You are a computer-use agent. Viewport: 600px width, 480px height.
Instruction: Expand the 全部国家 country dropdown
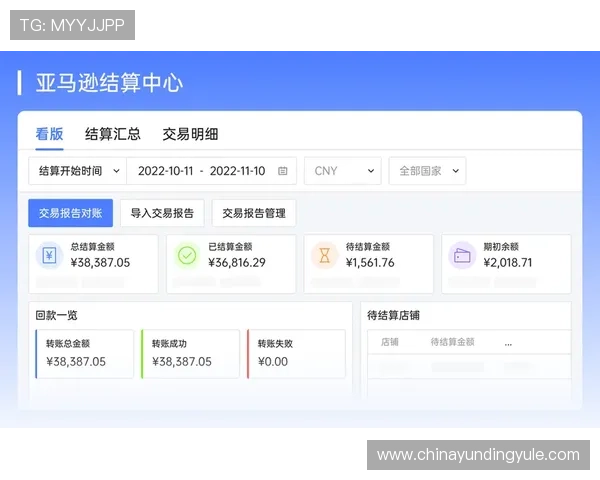tap(427, 171)
